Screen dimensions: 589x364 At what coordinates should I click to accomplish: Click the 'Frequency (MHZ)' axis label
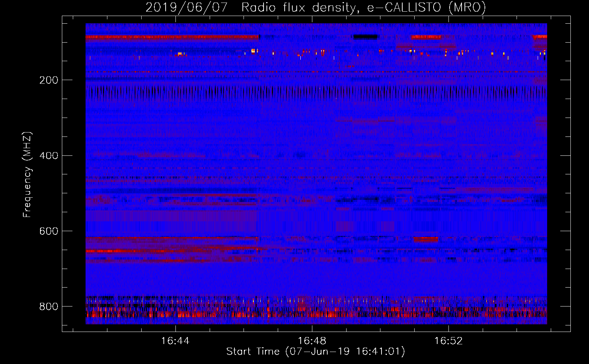tap(27, 175)
